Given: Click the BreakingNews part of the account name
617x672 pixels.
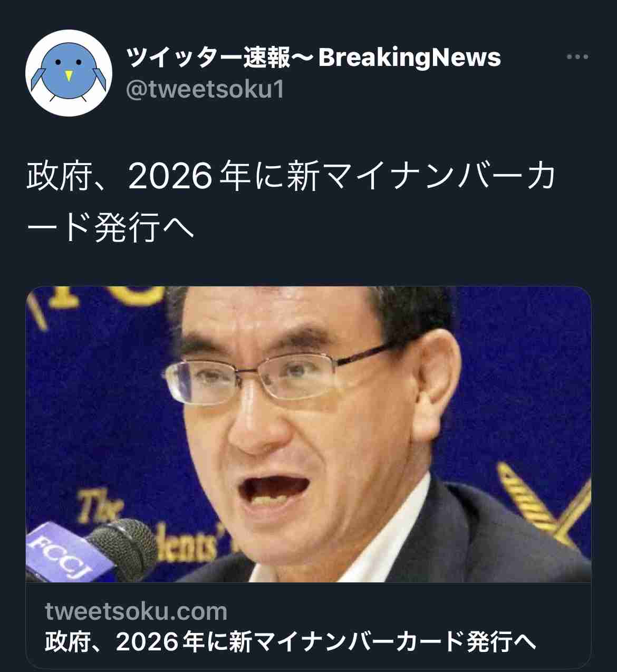Looking at the screenshot, I should (410, 57).
